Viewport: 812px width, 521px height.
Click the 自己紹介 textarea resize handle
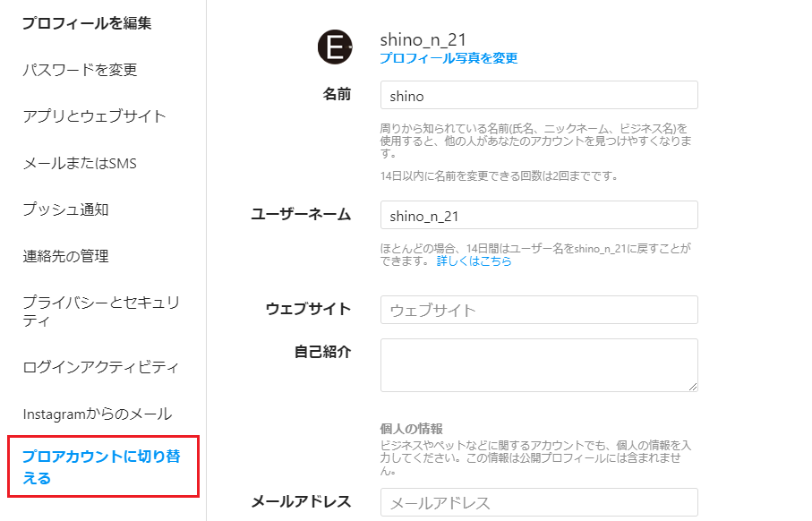point(693,387)
